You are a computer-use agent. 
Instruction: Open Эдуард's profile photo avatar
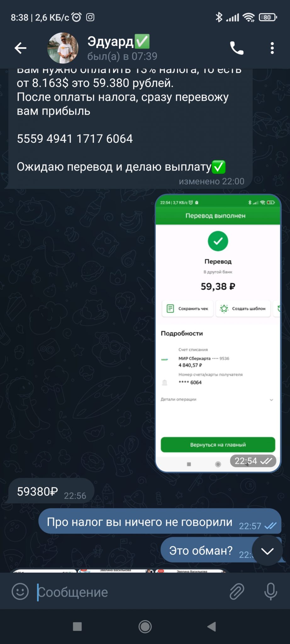coord(63,48)
